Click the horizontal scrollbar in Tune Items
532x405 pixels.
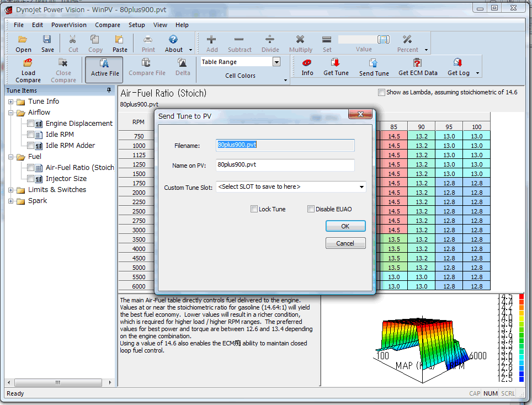(x=58, y=382)
